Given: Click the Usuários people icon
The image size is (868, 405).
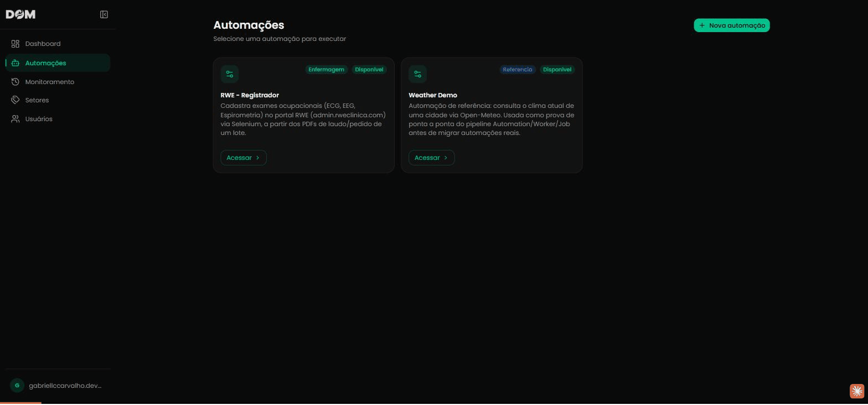Looking at the screenshot, I should click(15, 119).
